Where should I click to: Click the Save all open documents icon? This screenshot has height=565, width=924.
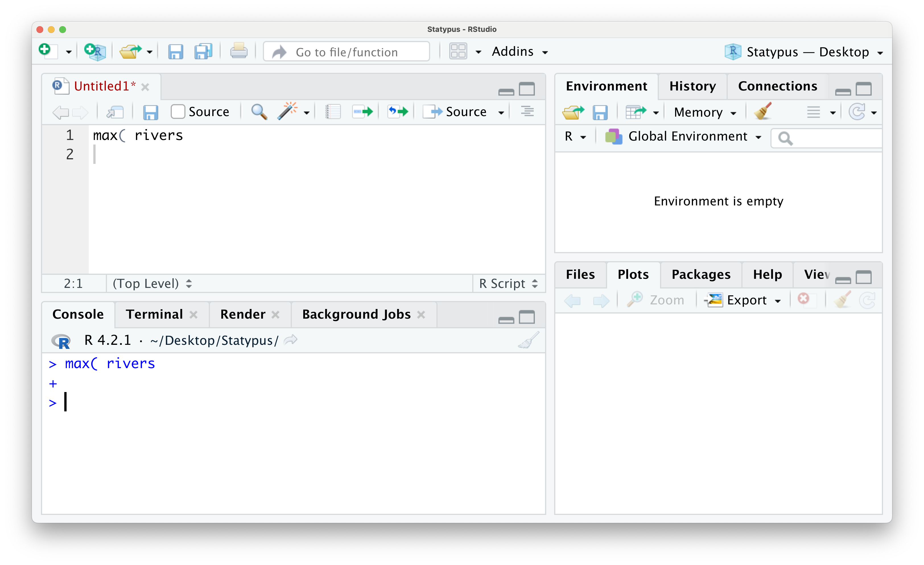click(203, 52)
